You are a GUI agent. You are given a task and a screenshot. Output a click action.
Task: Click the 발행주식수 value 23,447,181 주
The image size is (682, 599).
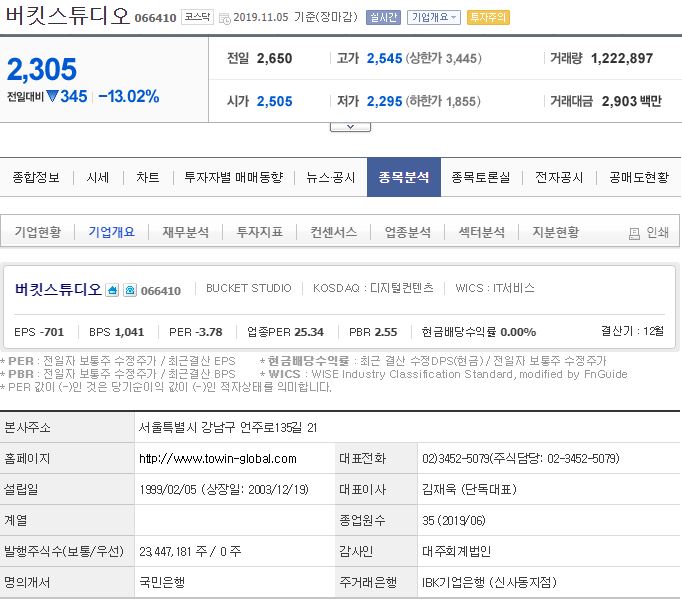pos(173,552)
